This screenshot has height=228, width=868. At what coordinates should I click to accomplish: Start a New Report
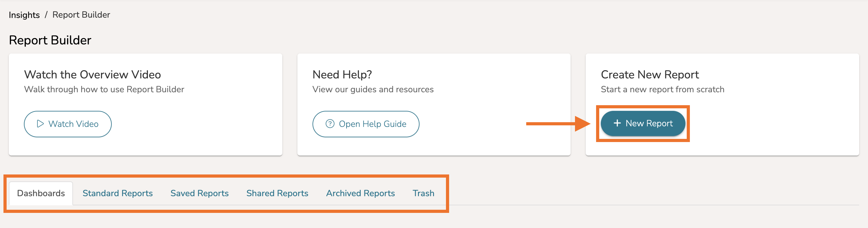pyautogui.click(x=643, y=123)
